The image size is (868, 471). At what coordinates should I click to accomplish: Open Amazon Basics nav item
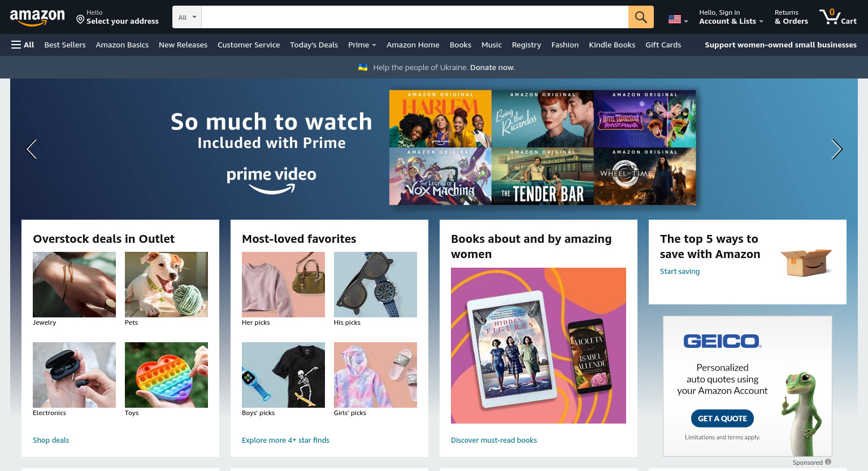click(122, 45)
